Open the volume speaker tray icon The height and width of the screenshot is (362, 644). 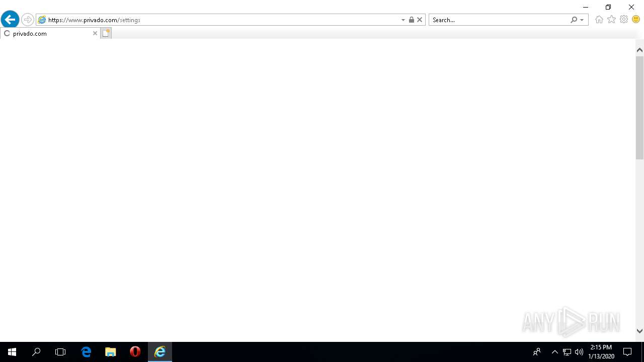pos(579,352)
